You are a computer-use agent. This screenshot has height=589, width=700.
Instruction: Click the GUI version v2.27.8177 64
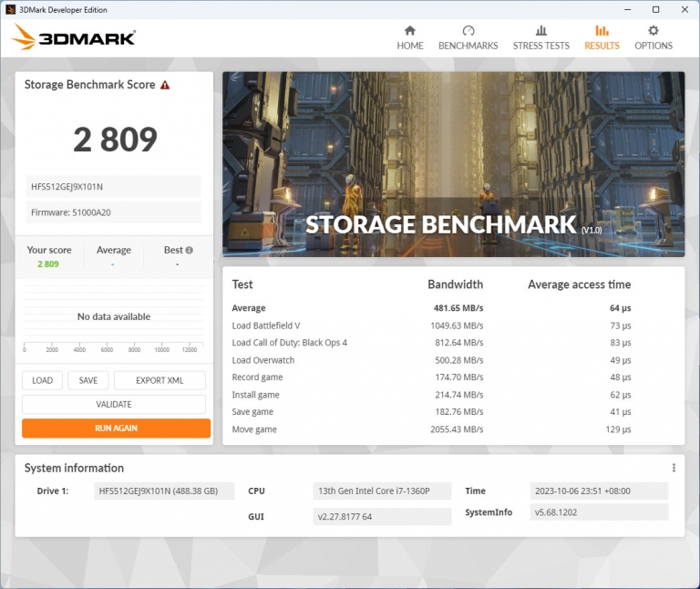point(382,517)
